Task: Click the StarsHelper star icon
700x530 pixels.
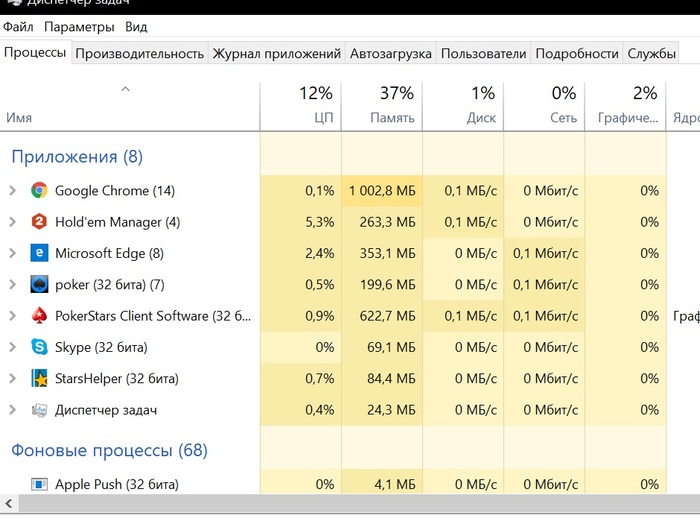Action: [39, 379]
